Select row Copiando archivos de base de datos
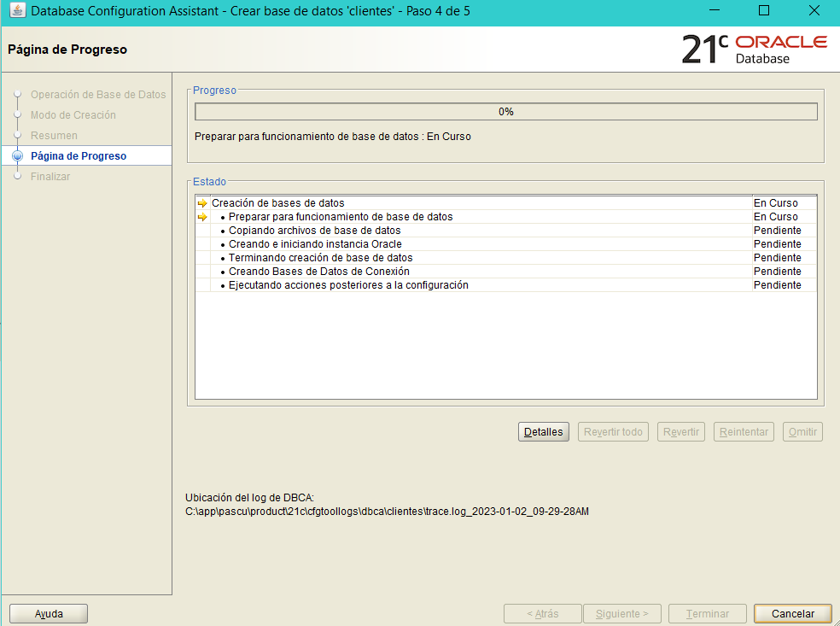The height and width of the screenshot is (626, 840). point(505,231)
